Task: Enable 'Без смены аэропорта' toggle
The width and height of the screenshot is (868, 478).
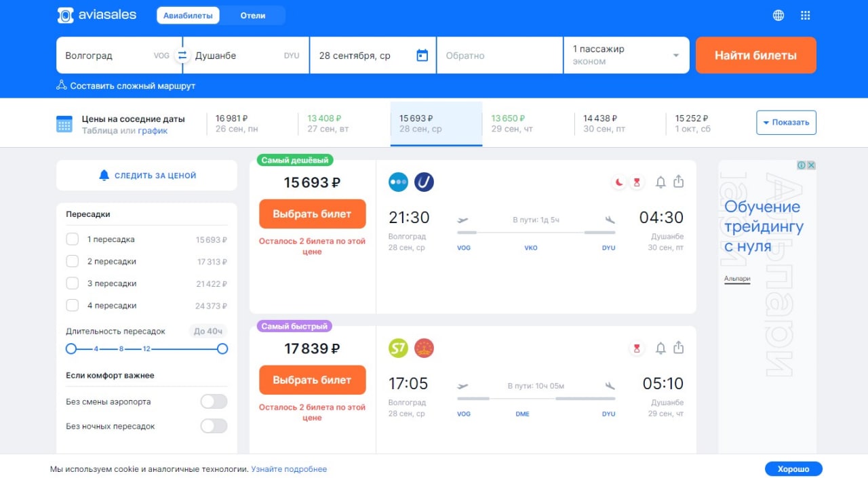Action: click(214, 401)
